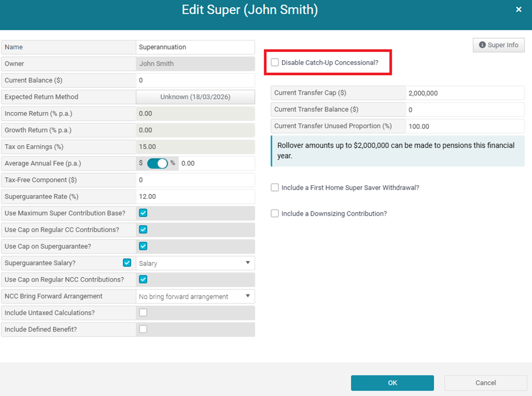
Task: Uncheck Use Maximum Super Contribution Base
Action: pos(143,213)
